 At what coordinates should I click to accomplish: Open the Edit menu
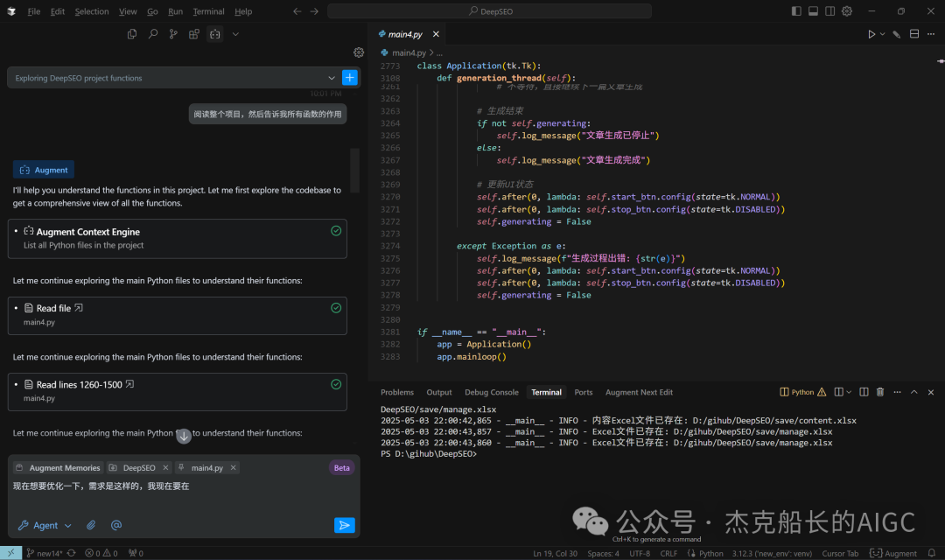click(57, 11)
